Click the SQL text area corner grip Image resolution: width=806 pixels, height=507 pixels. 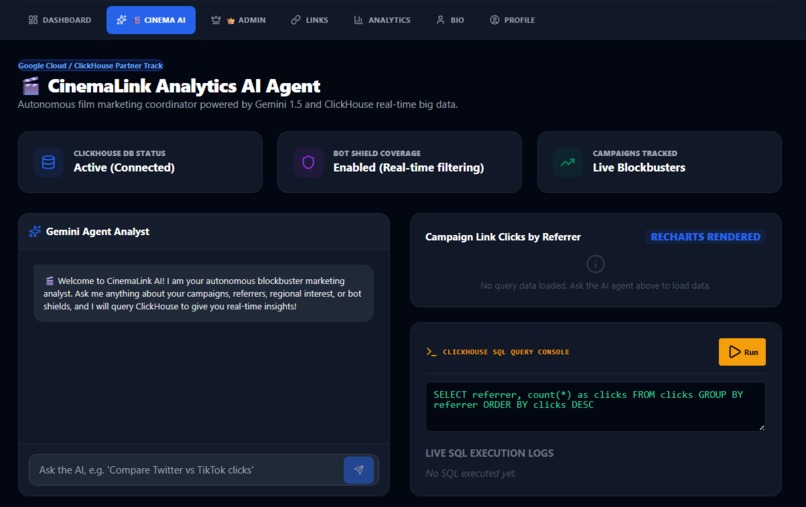tap(761, 427)
